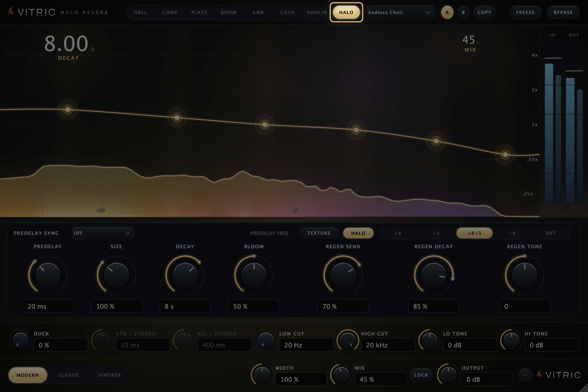Click the Regen Send knob
588x392 pixels.
[343, 275]
